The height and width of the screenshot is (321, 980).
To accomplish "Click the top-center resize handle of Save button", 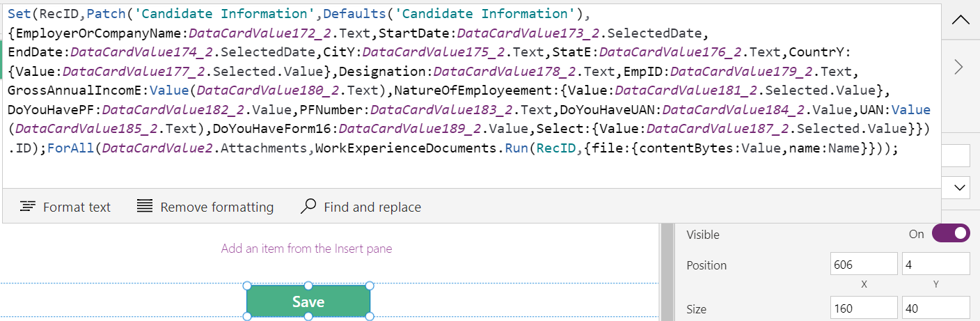I will [308, 285].
